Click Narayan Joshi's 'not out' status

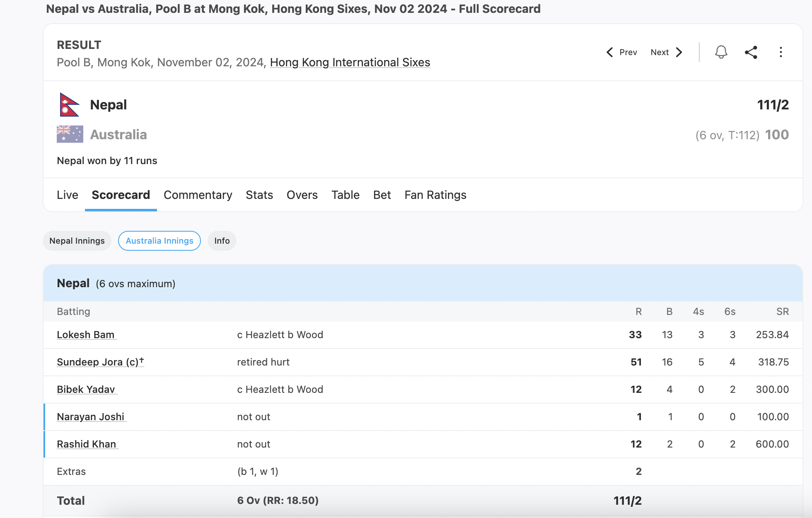254,417
